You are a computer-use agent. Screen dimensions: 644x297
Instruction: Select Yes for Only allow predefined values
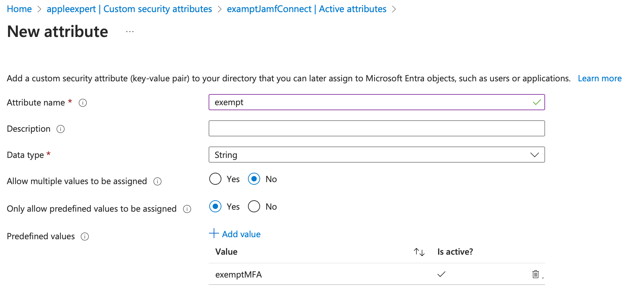tap(215, 207)
